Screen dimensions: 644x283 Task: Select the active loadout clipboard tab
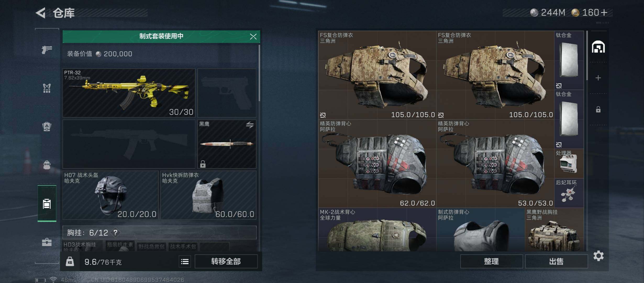click(47, 204)
